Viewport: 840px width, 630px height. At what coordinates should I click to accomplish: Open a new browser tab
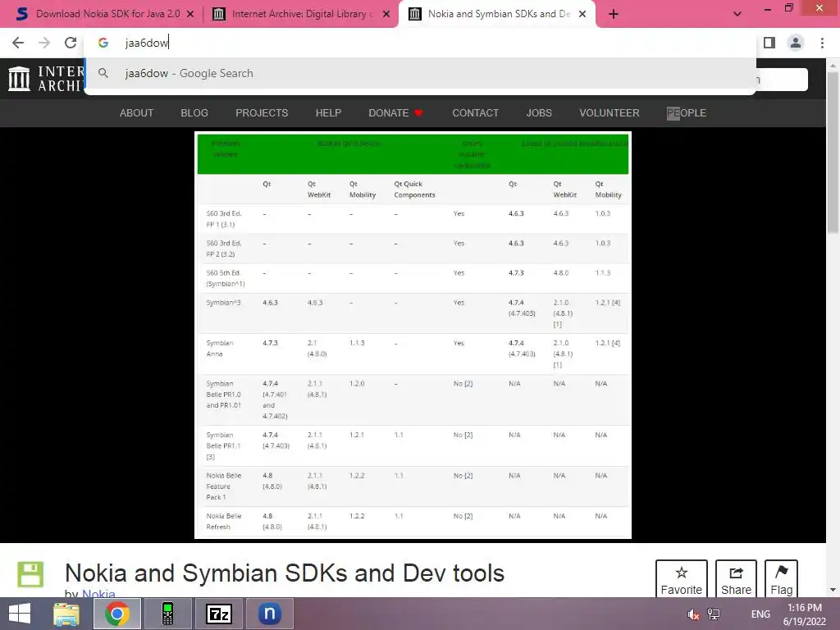coord(614,14)
